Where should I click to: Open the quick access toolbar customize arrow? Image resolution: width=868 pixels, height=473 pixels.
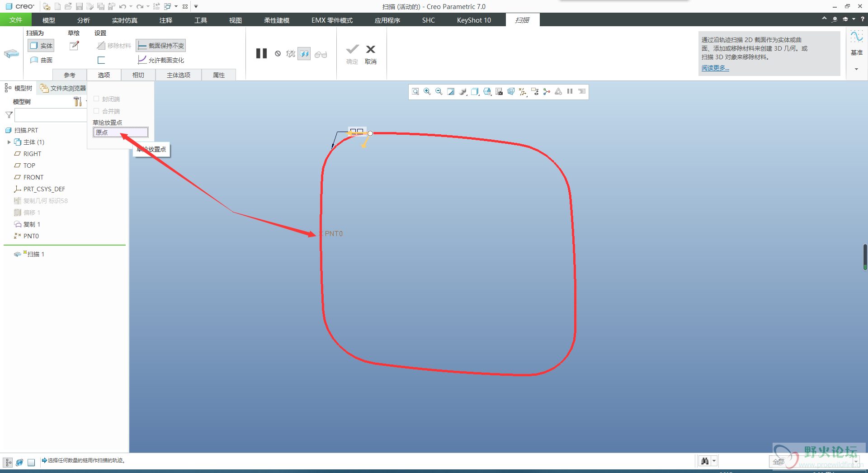(196, 6)
